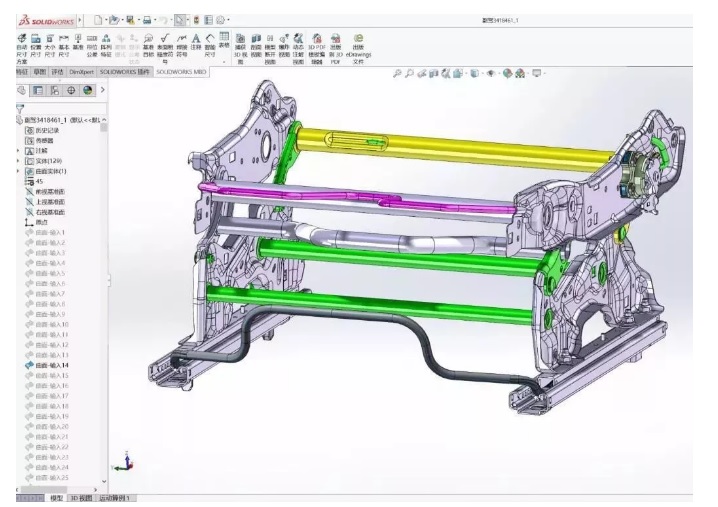
Task: Click the Rebuild traffic light icon
Action: pyautogui.click(x=195, y=20)
